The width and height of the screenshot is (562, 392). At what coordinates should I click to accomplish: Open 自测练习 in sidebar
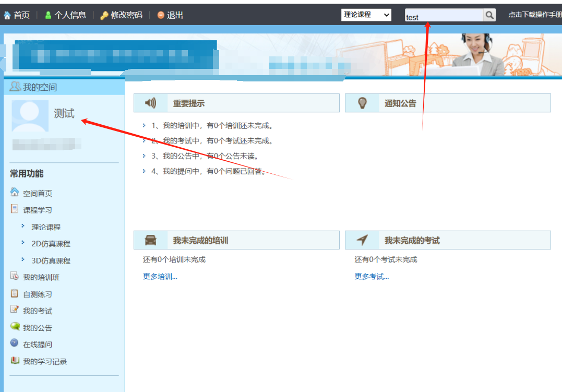(x=38, y=294)
